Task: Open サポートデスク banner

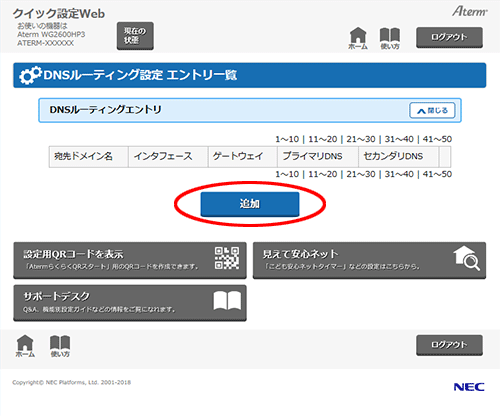Action: 130,303
